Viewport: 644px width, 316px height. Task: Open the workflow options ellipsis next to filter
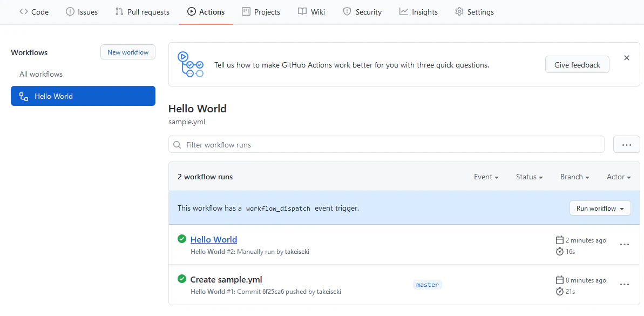click(x=626, y=145)
